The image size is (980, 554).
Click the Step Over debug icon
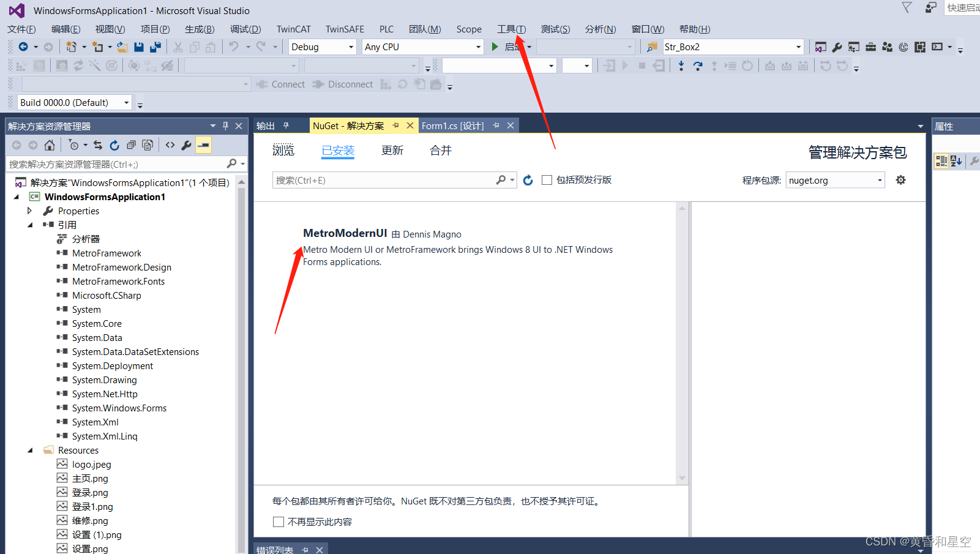click(698, 66)
